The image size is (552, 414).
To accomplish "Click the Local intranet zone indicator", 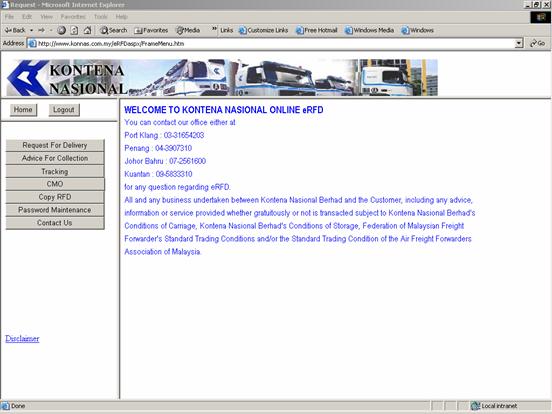I will point(495,406).
